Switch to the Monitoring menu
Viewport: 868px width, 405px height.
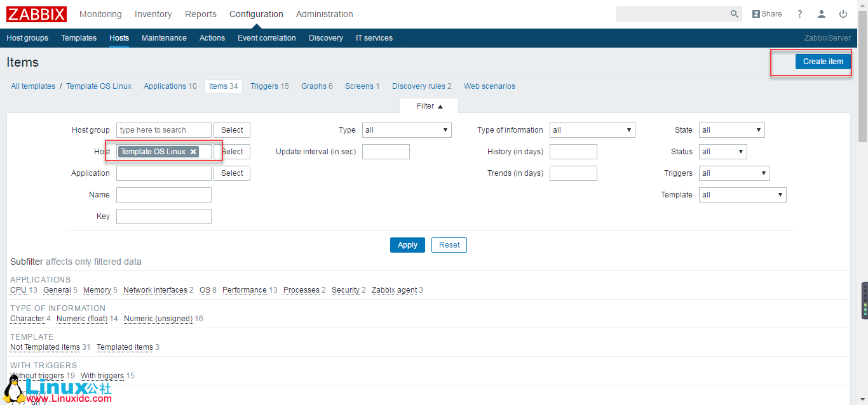pos(100,13)
